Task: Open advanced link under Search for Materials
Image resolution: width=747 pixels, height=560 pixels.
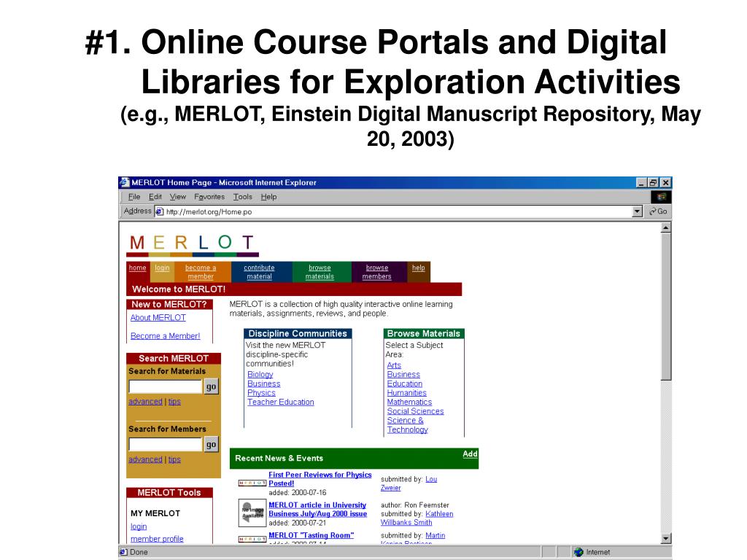Action: coord(145,402)
